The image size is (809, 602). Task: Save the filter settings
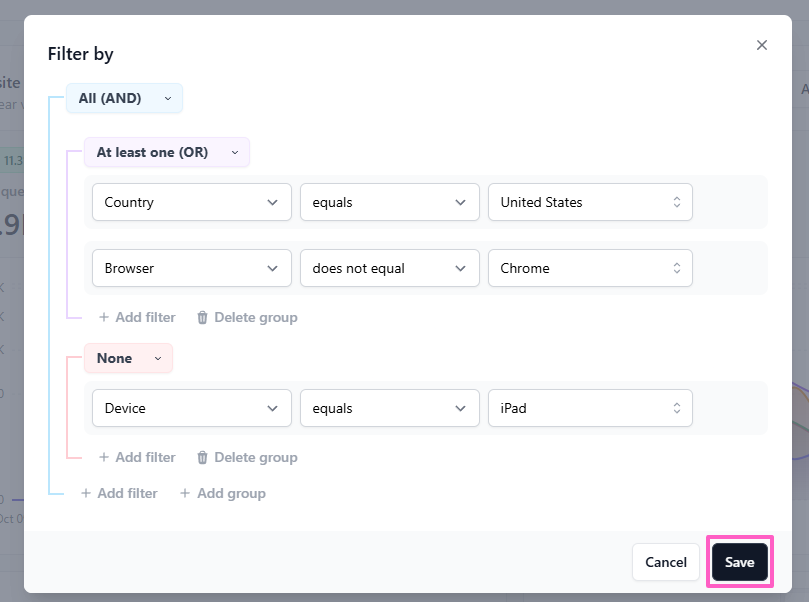[739, 562]
